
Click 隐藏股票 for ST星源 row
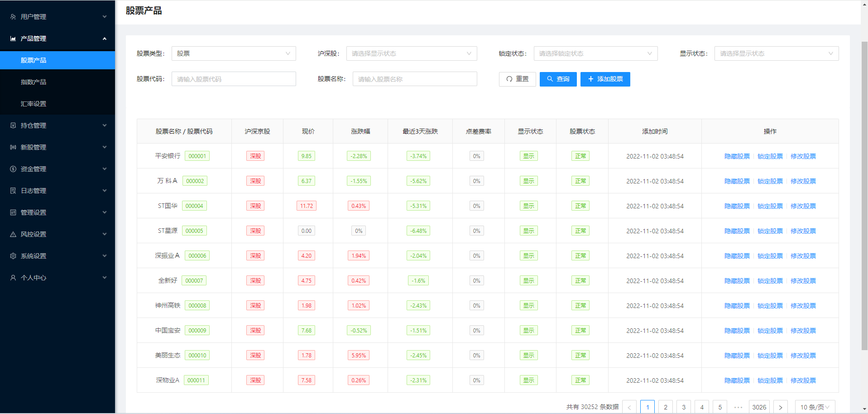point(737,231)
